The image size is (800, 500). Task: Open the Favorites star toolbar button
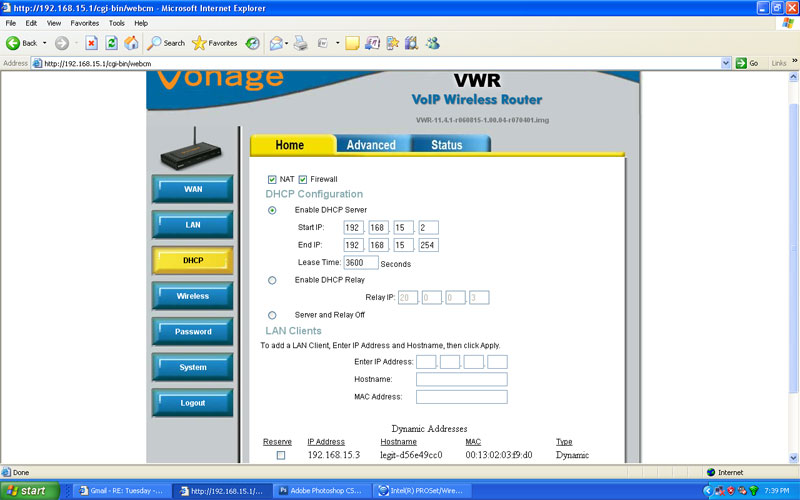click(x=214, y=43)
